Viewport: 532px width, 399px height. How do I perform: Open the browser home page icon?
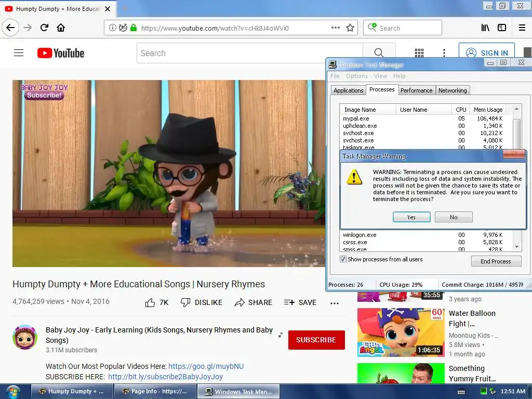(61, 28)
